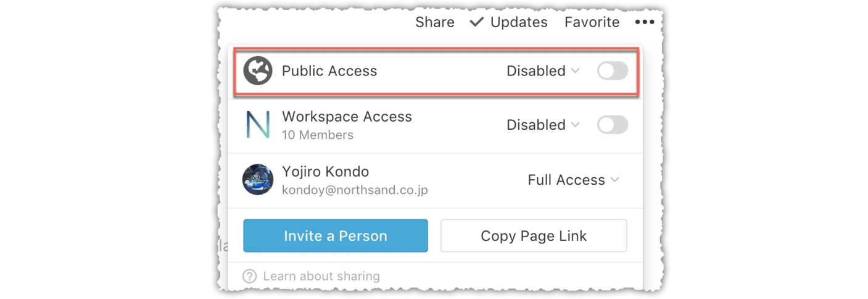Click the Copy Page Link button

coord(534,235)
